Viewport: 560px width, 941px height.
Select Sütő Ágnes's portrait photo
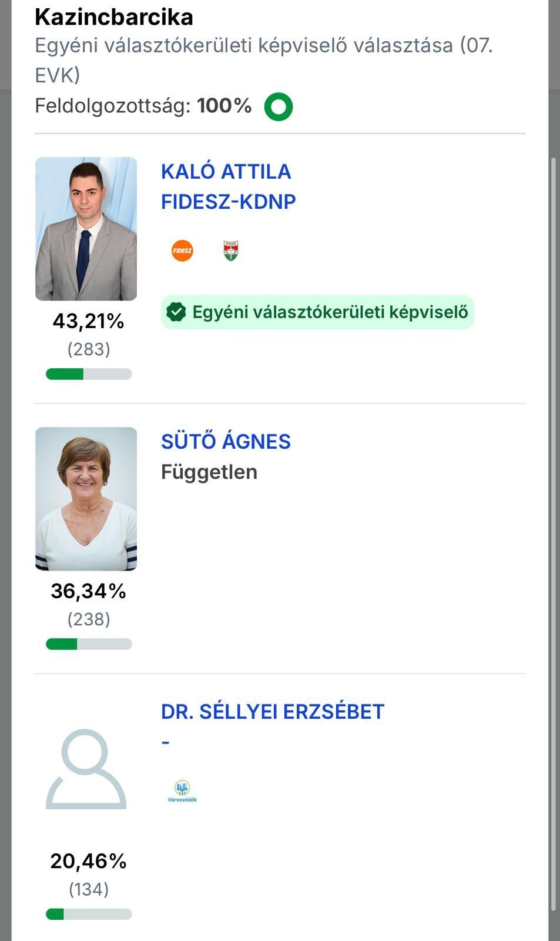point(86,497)
